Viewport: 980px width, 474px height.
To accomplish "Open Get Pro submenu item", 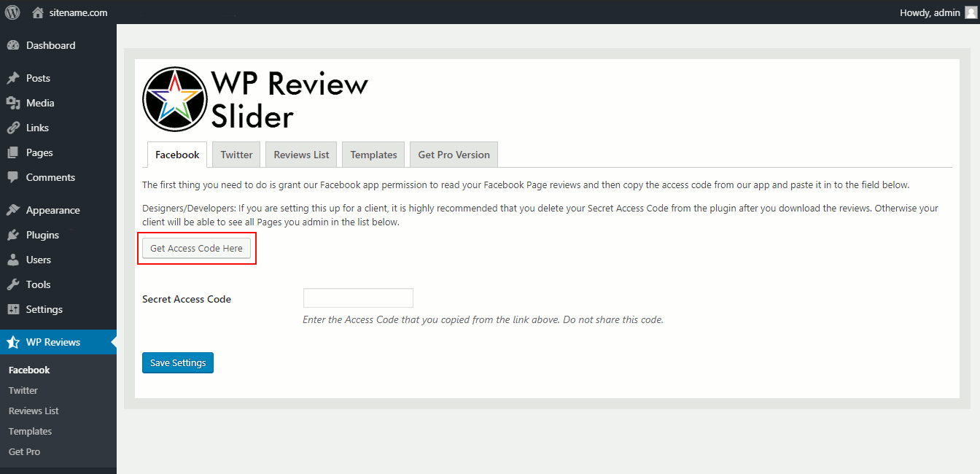I will (x=24, y=451).
